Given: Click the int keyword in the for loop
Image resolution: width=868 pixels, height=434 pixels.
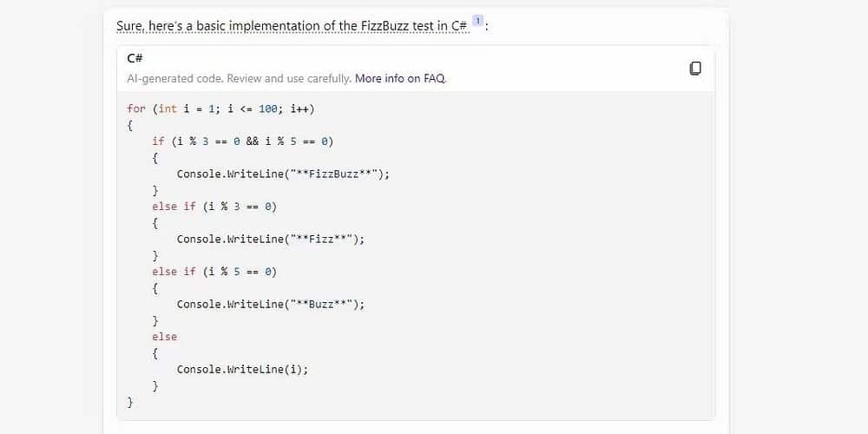Looking at the screenshot, I should coord(168,108).
